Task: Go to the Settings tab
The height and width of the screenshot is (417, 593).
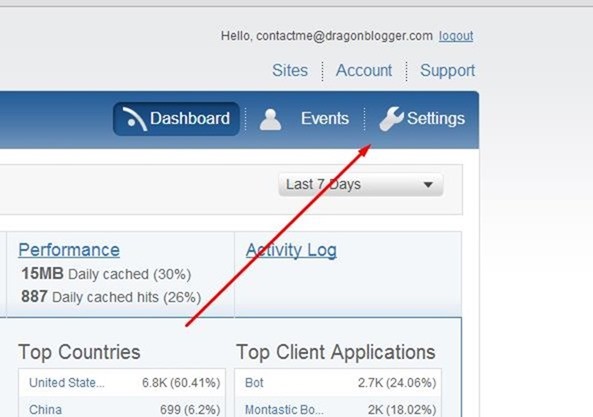Action: (x=422, y=119)
